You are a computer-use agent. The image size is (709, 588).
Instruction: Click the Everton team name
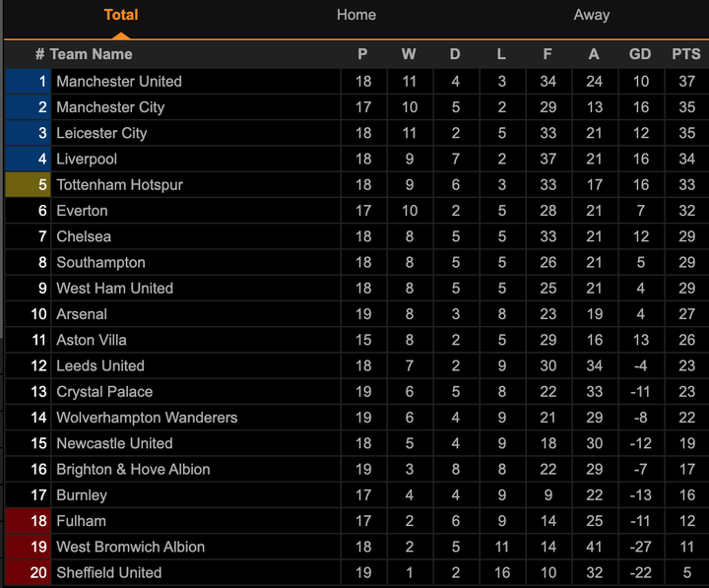tap(82, 210)
